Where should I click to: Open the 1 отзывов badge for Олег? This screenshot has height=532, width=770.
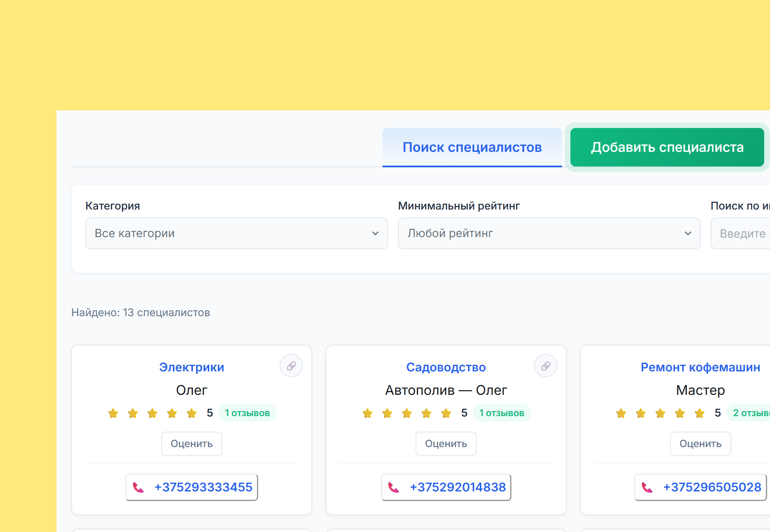[x=247, y=412]
